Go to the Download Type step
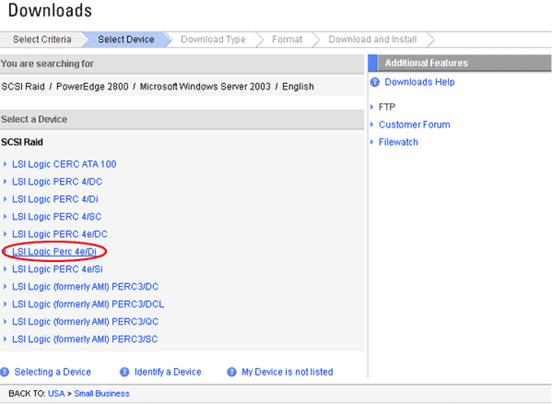 click(213, 39)
